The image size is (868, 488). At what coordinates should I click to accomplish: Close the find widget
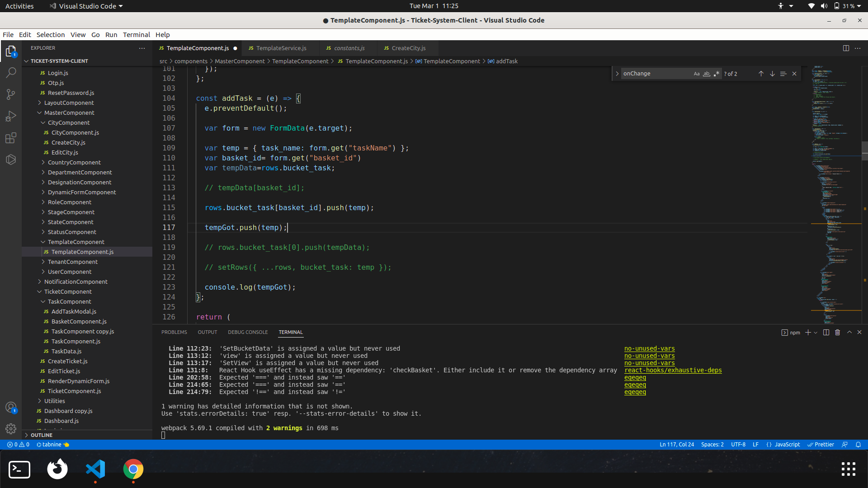pos(794,74)
